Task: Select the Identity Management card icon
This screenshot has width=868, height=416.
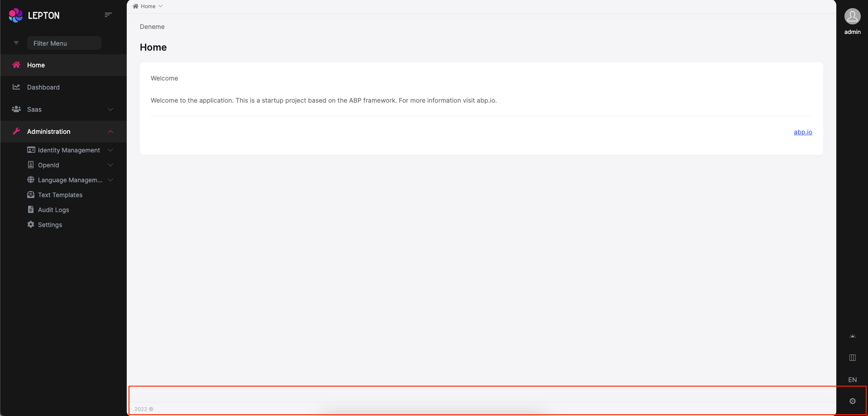Action: pos(30,150)
